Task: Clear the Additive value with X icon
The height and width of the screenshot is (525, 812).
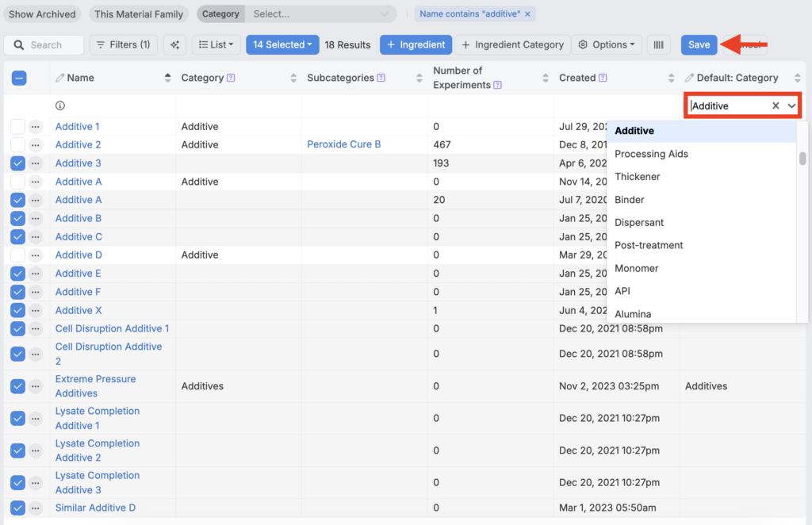Action: pyautogui.click(x=776, y=105)
